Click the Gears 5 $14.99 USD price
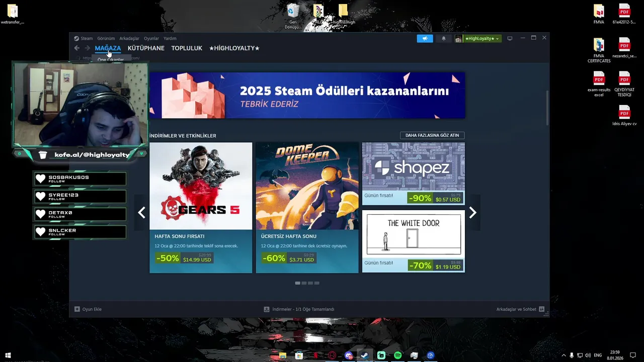The height and width of the screenshot is (362, 644). point(197,259)
